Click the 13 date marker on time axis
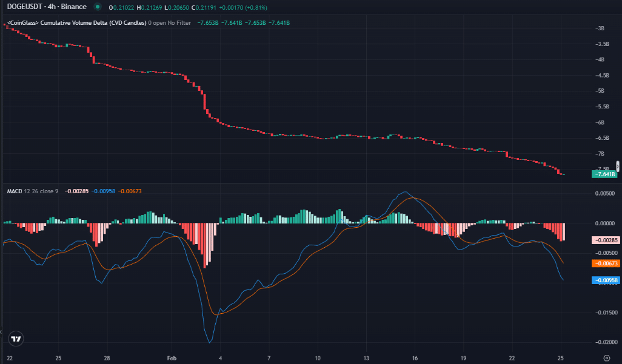This screenshot has width=622, height=364. point(367,358)
